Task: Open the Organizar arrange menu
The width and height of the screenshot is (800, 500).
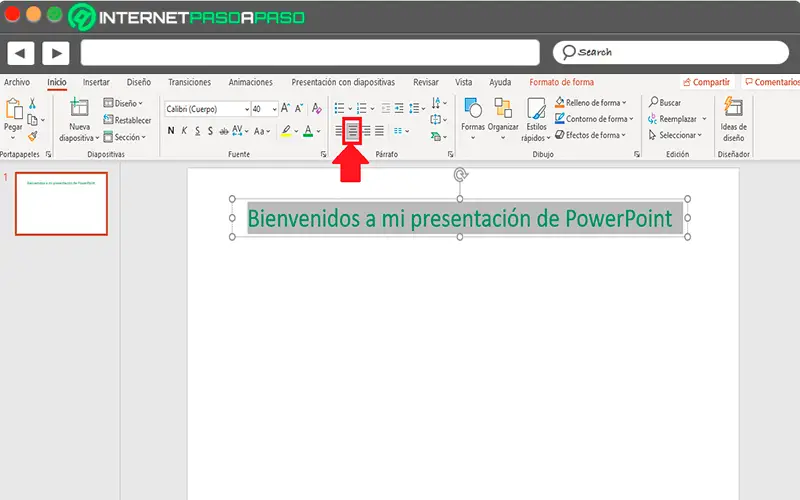Action: pos(503,118)
